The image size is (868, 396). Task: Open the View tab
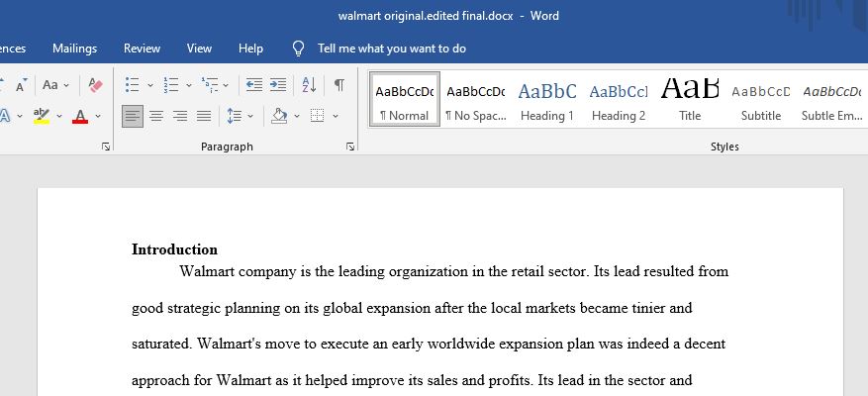pos(199,49)
